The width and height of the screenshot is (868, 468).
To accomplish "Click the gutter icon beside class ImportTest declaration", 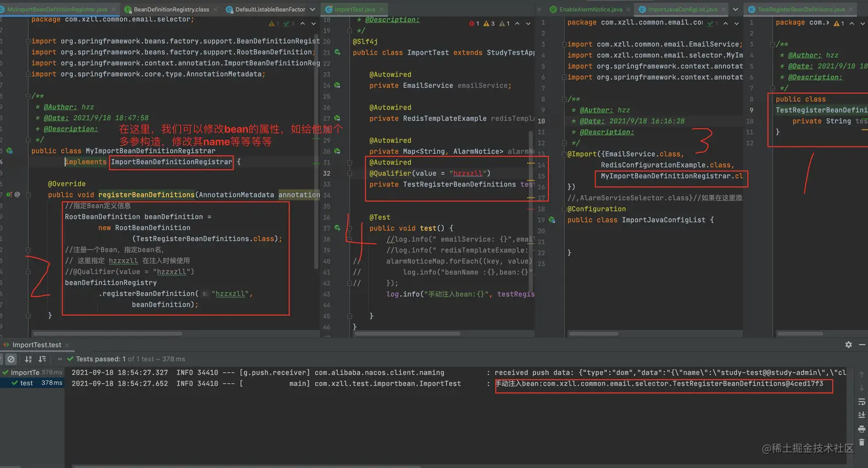I will [x=338, y=52].
